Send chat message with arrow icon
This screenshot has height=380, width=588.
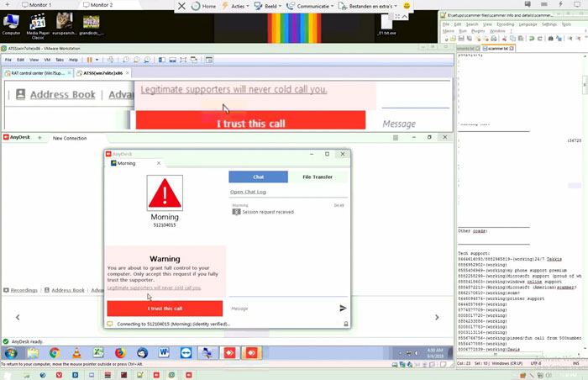pos(343,309)
